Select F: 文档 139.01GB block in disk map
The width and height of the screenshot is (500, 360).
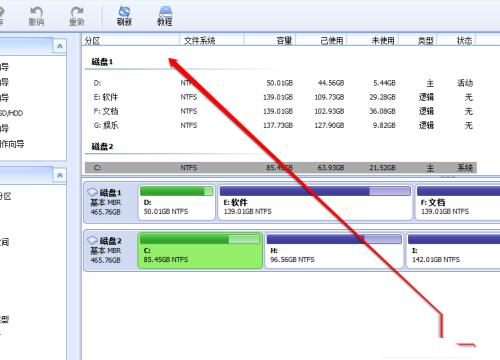458,203
